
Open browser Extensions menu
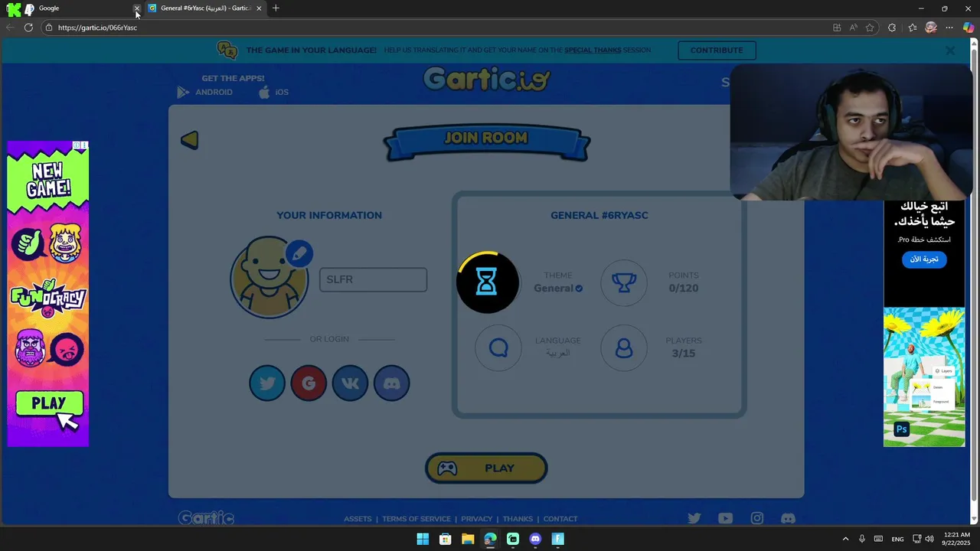pyautogui.click(x=892, y=28)
